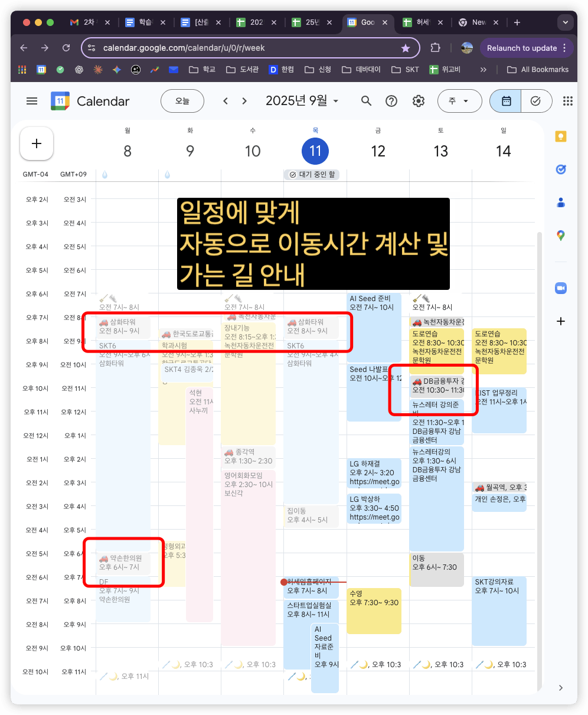Click the Google Calendar logo
Viewport: 588px width, 715px height.
(60, 101)
